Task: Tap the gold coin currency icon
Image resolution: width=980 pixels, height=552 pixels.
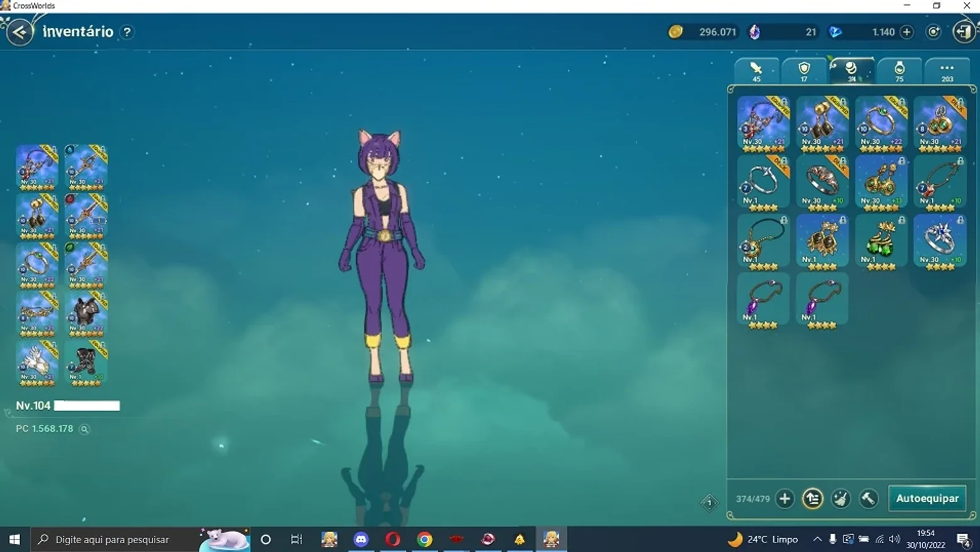Action: coord(675,32)
